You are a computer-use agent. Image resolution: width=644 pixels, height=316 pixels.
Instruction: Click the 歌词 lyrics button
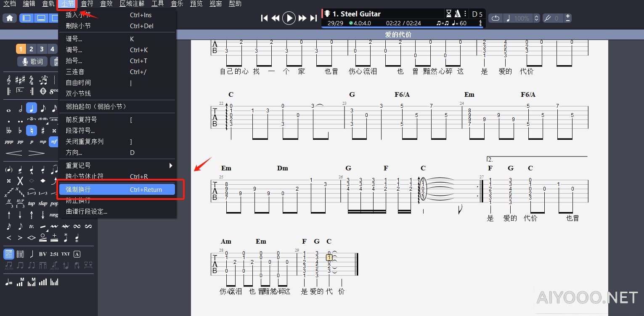(32, 61)
